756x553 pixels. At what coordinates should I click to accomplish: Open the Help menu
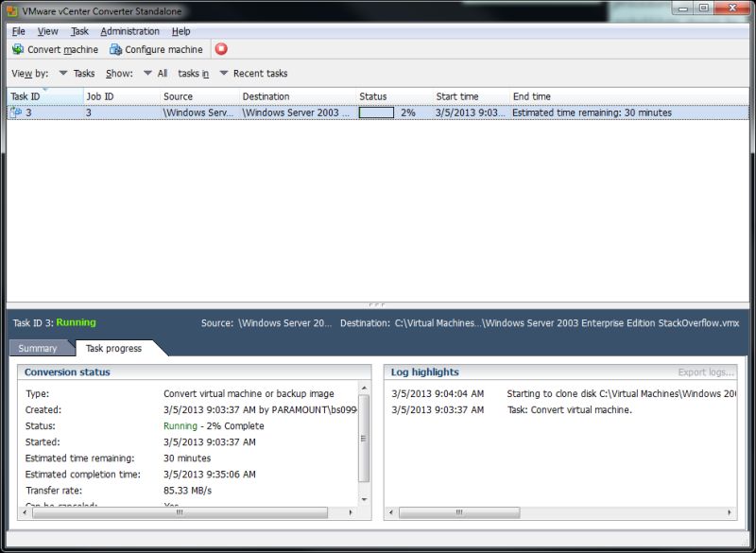coord(181,30)
